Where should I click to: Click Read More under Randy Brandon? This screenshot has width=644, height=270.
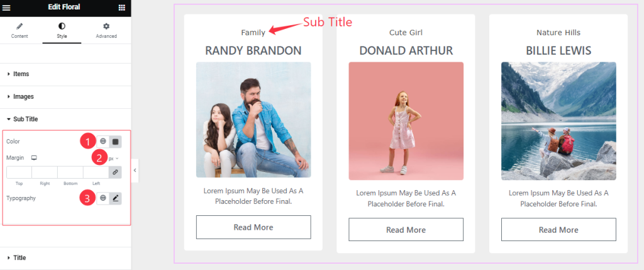click(x=253, y=227)
